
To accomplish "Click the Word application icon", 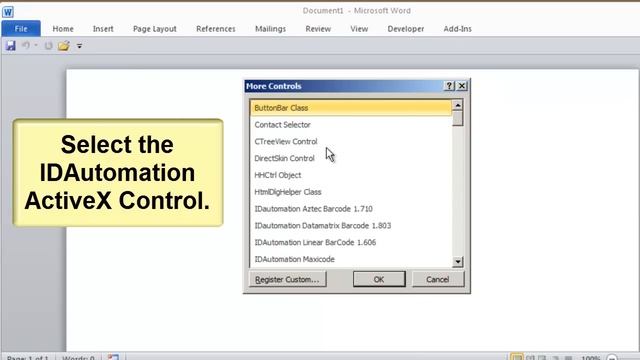I will point(8,11).
